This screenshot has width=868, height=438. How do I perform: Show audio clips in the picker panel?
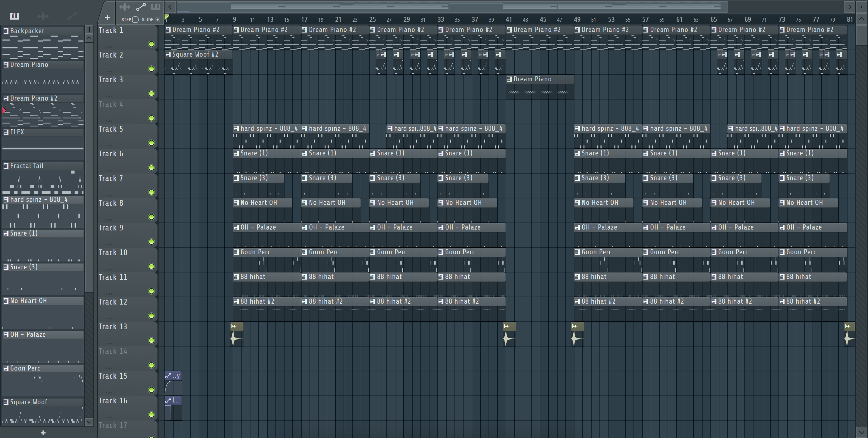tap(43, 16)
